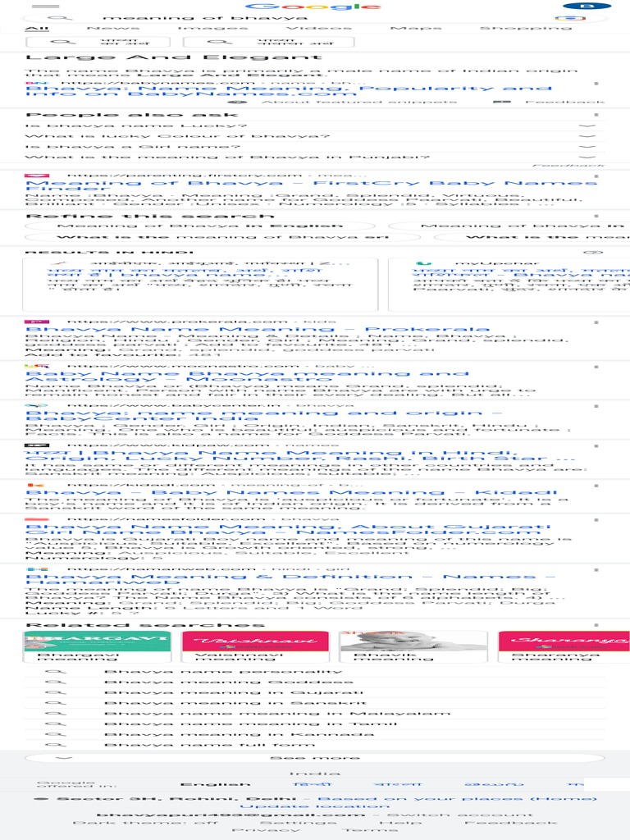Click the About featured snippets question icon
This screenshot has height=840, width=630.
pos(237,102)
